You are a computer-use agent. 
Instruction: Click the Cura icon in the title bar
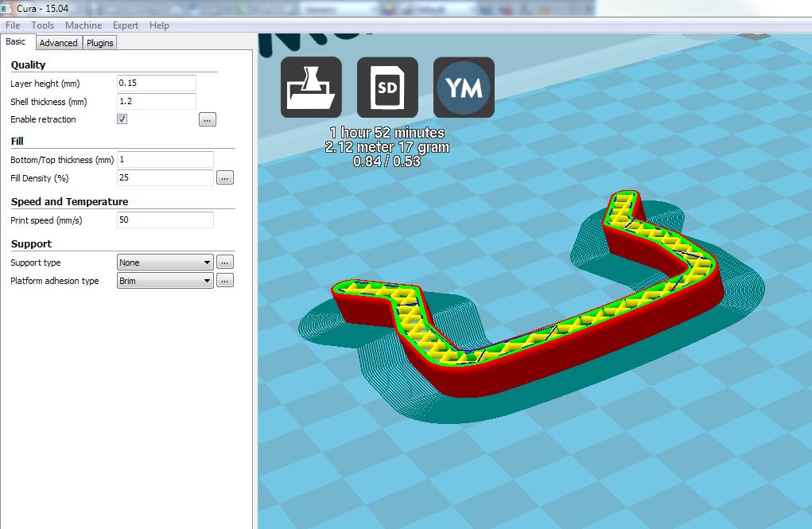[x=7, y=8]
